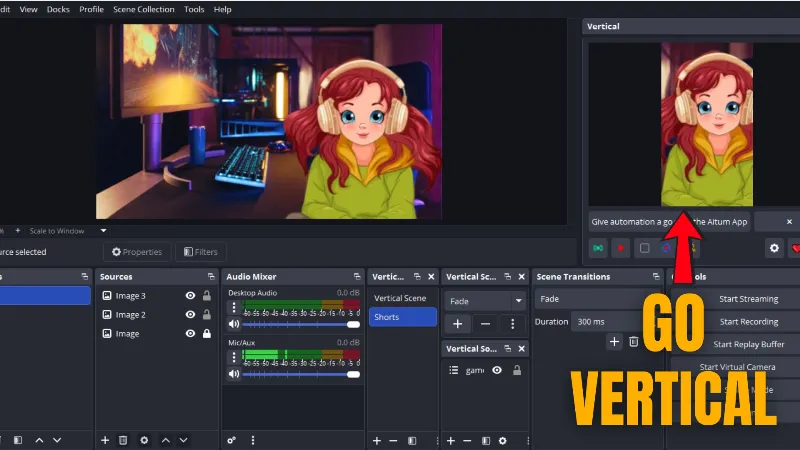Delete selected source with trash icon

123,440
